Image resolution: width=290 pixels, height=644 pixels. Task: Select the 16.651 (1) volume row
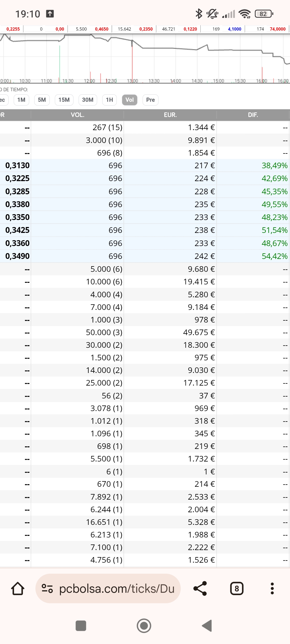pos(145,522)
